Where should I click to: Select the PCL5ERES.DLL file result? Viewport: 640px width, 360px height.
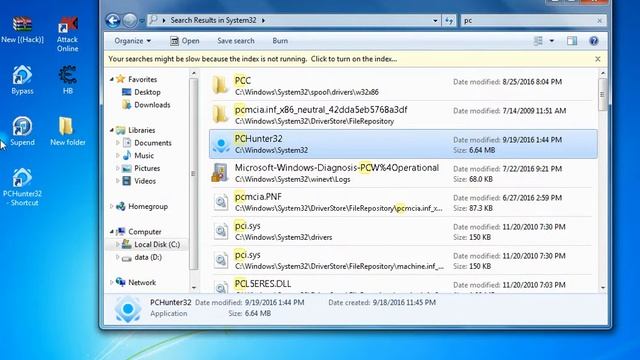pyautogui.click(x=403, y=285)
